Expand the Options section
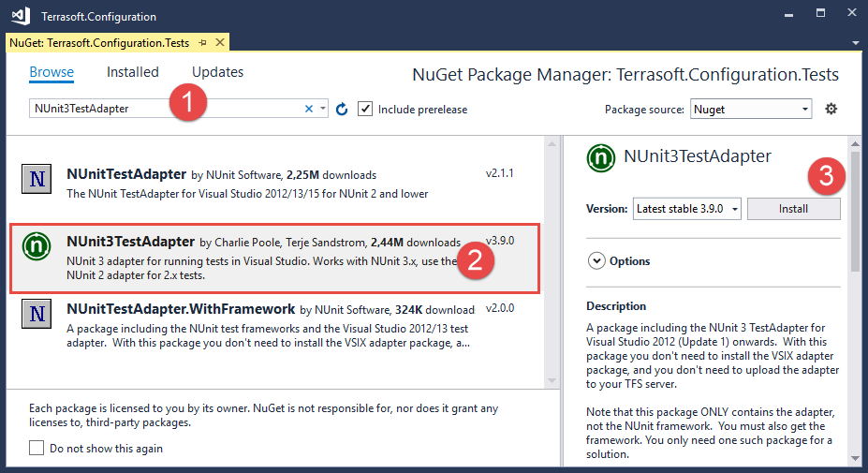 (x=595, y=261)
